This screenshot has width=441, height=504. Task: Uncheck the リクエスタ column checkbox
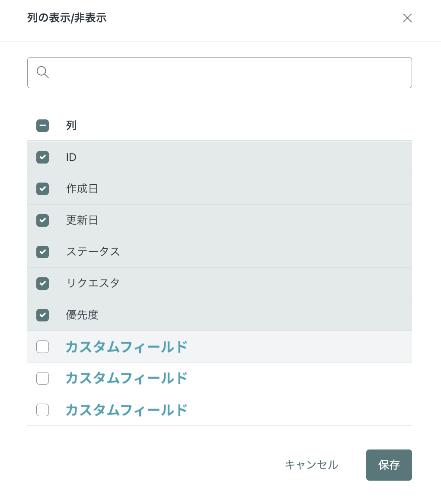click(x=43, y=283)
